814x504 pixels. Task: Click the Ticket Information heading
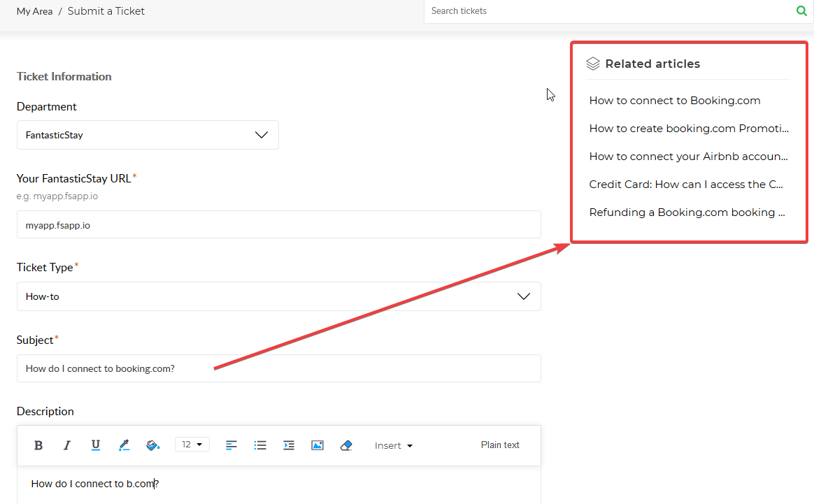point(64,77)
